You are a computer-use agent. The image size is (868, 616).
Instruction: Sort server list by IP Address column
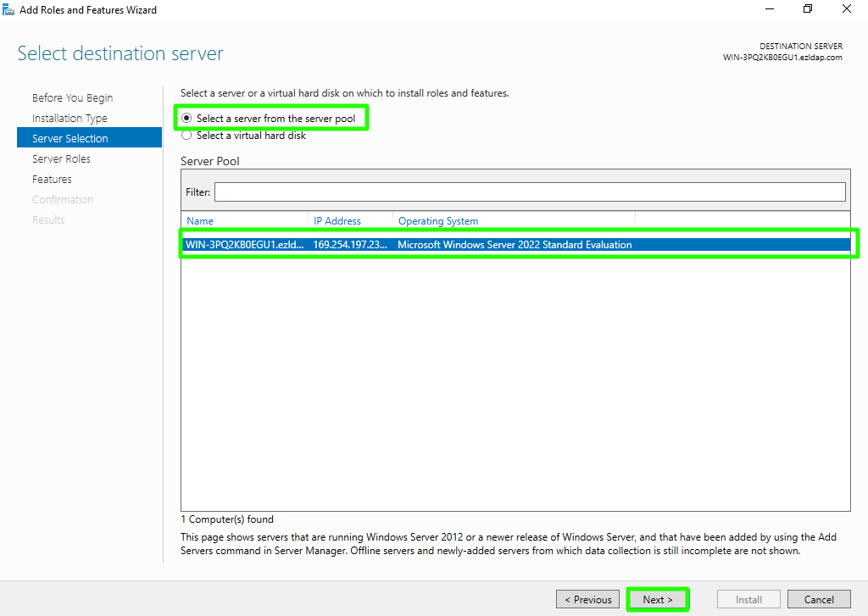pos(337,221)
